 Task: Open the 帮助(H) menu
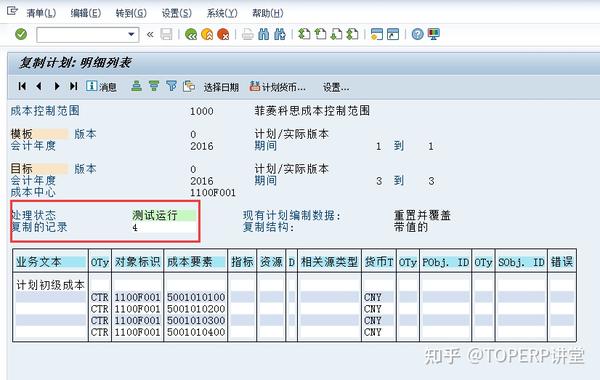pyautogui.click(x=267, y=13)
